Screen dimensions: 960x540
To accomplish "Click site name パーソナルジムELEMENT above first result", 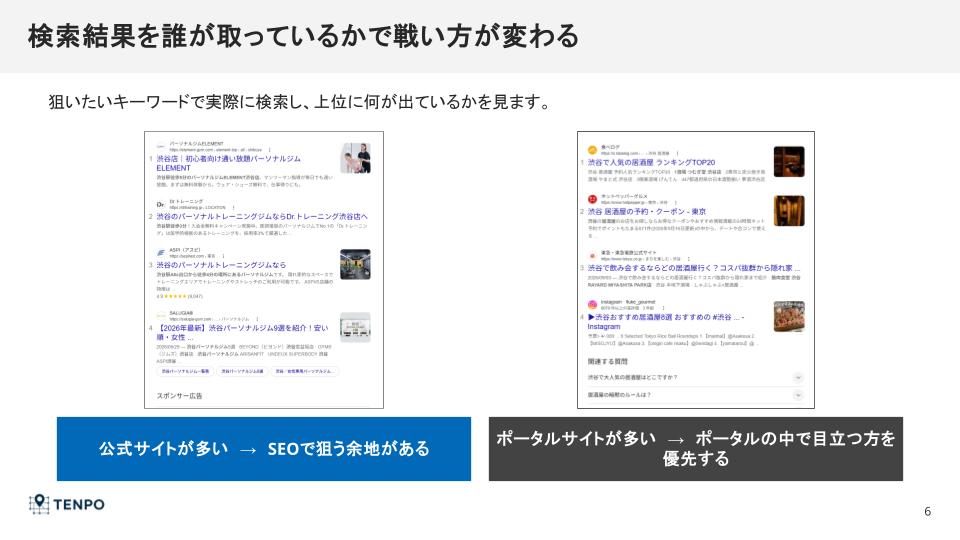I will 197,144.
